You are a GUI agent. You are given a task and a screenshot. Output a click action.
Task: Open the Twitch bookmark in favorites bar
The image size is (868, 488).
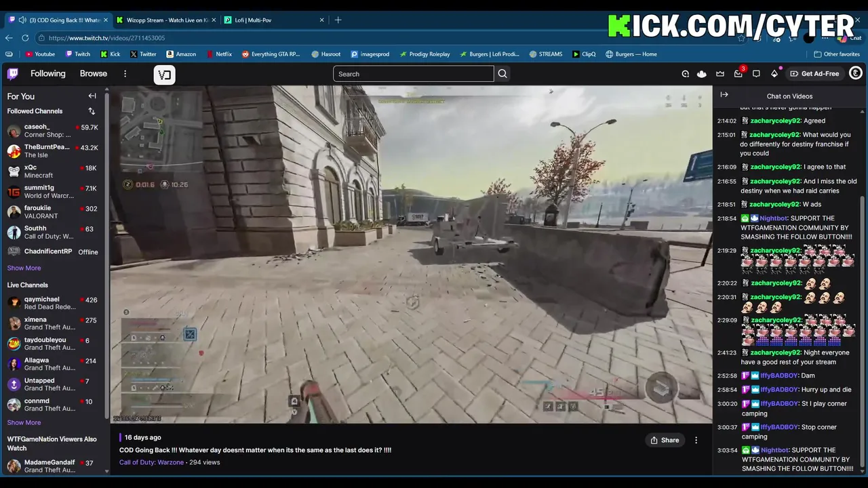tap(78, 54)
